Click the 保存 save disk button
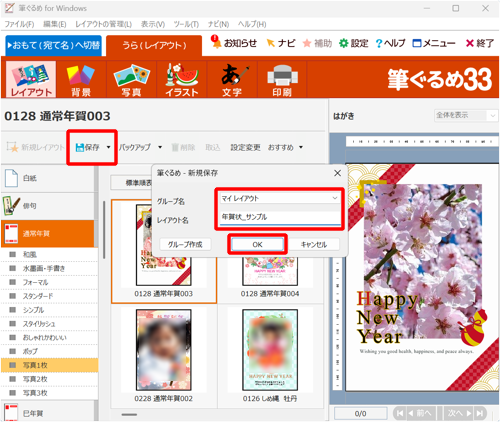The height and width of the screenshot is (422, 500). (87, 147)
